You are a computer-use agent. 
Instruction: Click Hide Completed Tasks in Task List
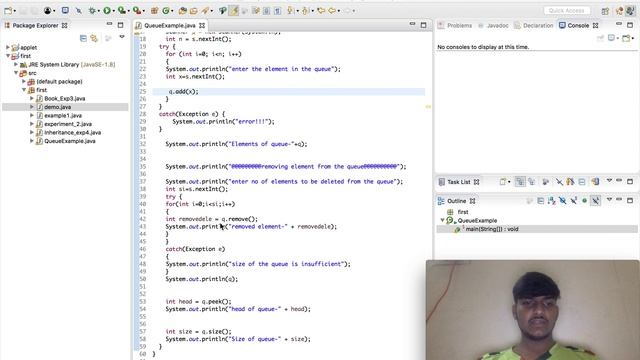(x=559, y=182)
